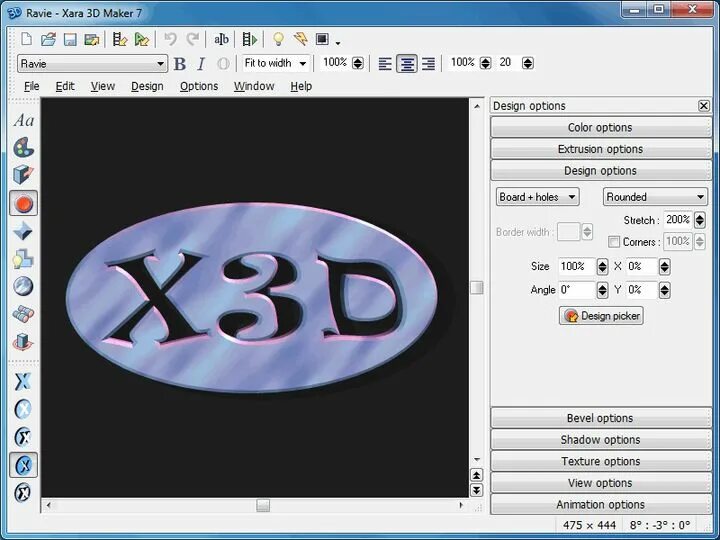Click the canvas horizontal scrollbar thumb

pyautogui.click(x=263, y=505)
